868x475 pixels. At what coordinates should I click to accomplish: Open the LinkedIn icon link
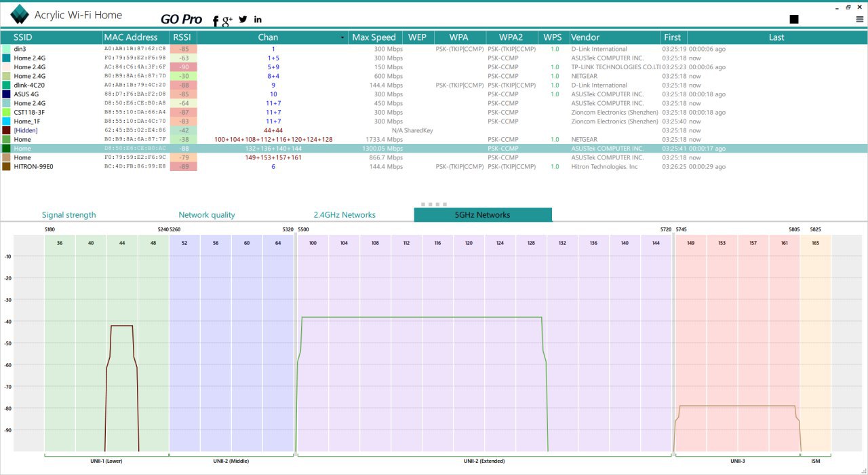[258, 20]
